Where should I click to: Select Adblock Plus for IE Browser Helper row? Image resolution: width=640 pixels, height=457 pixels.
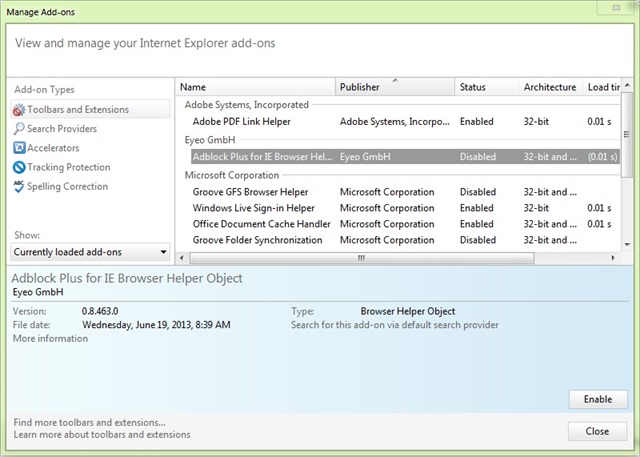click(405, 157)
